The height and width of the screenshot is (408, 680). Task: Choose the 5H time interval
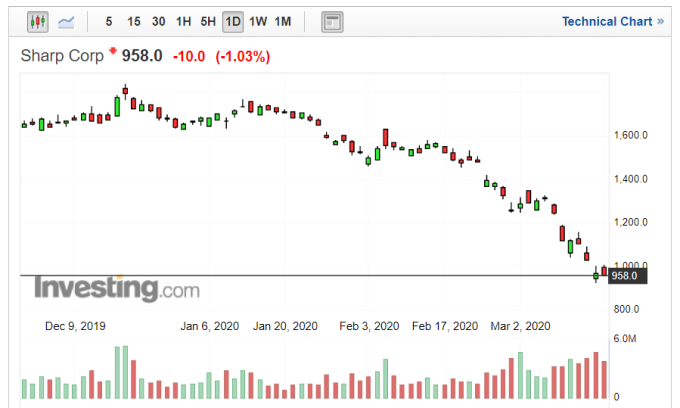[208, 22]
